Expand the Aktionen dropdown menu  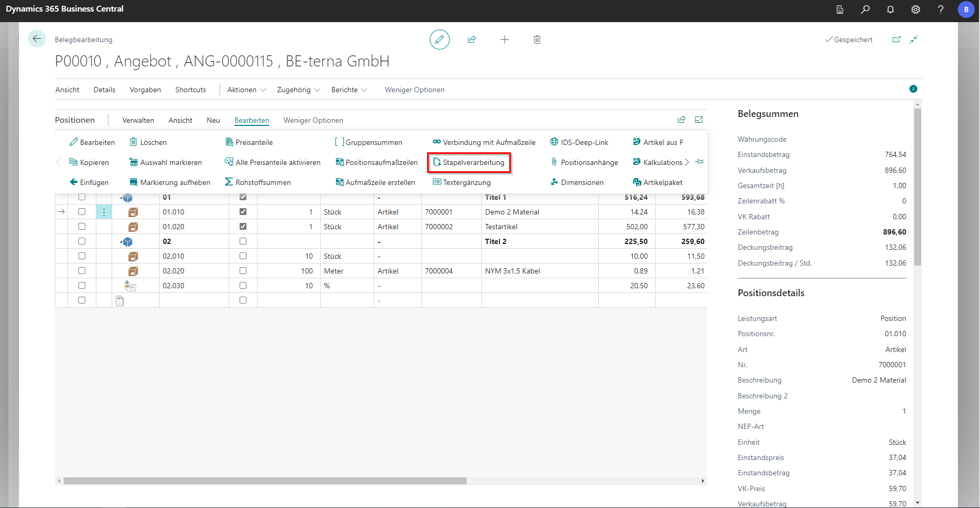246,90
